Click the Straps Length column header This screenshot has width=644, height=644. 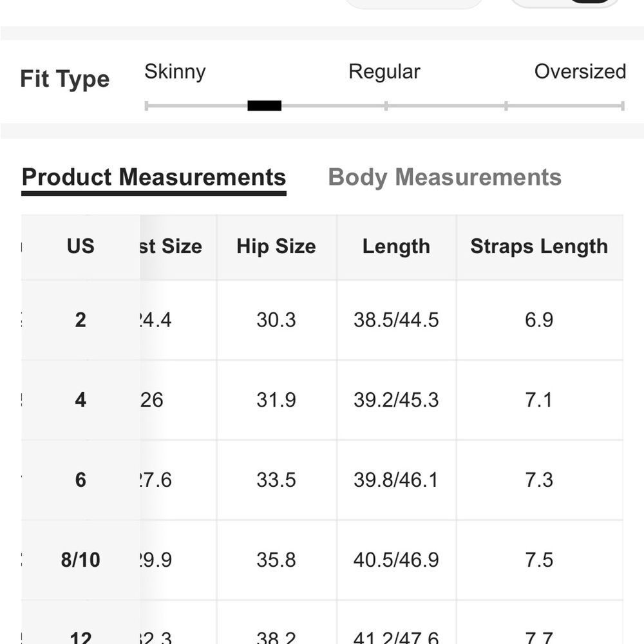click(539, 246)
